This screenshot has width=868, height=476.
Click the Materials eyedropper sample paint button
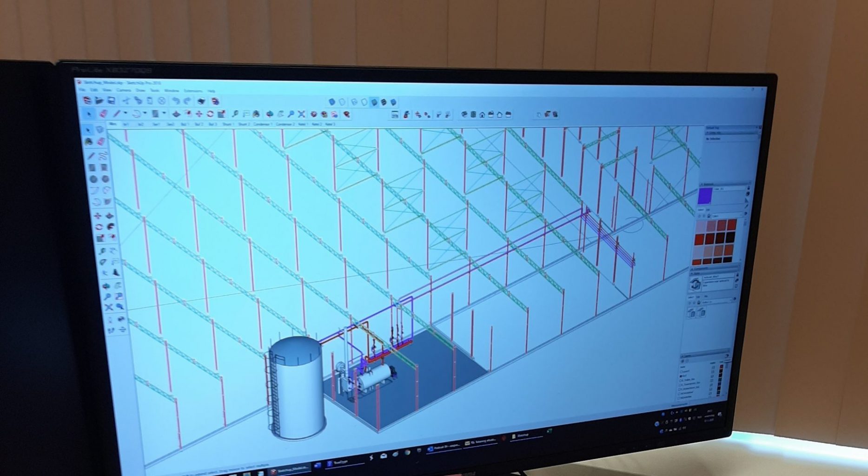746,206
